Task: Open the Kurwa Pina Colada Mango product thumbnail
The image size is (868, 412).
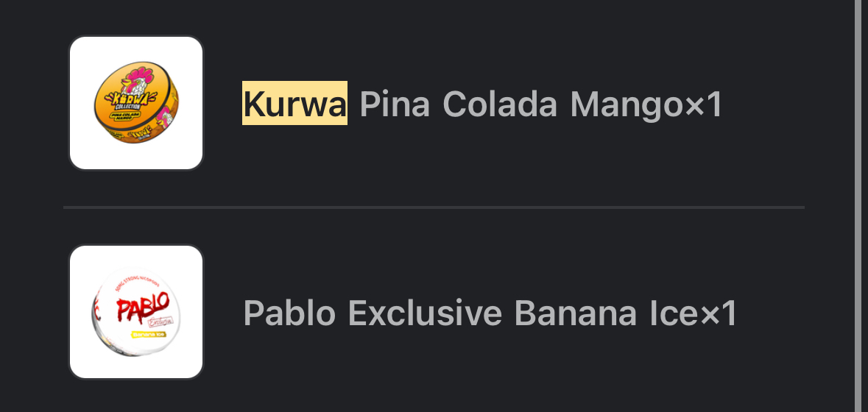Action: pyautogui.click(x=136, y=103)
